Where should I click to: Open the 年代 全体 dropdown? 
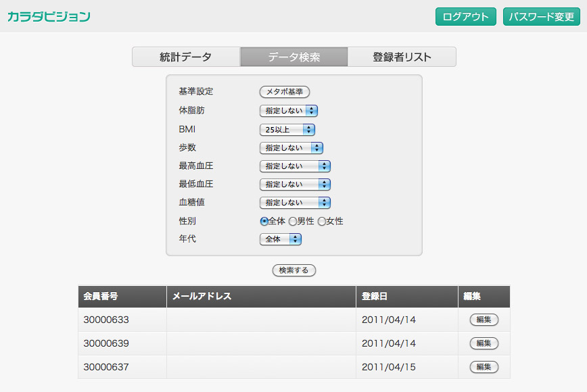click(281, 239)
